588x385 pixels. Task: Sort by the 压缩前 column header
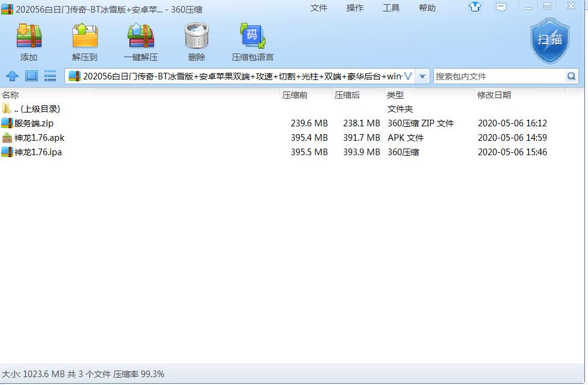(x=295, y=95)
